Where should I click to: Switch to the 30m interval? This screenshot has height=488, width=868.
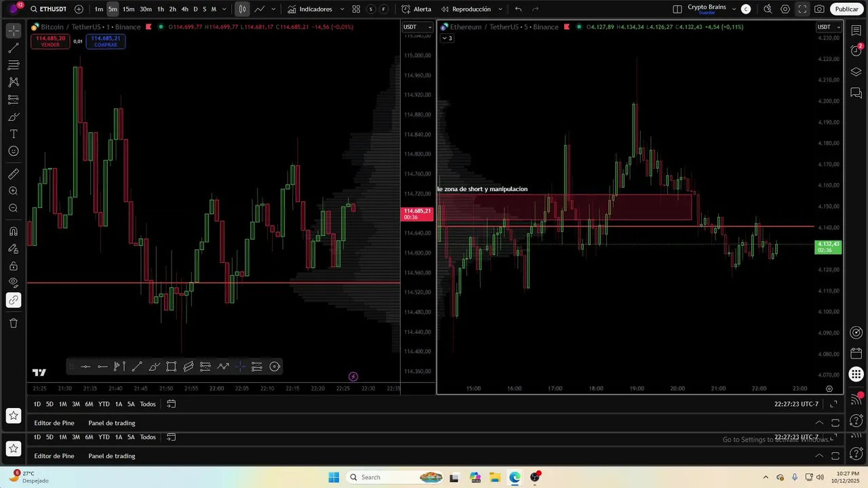(146, 9)
